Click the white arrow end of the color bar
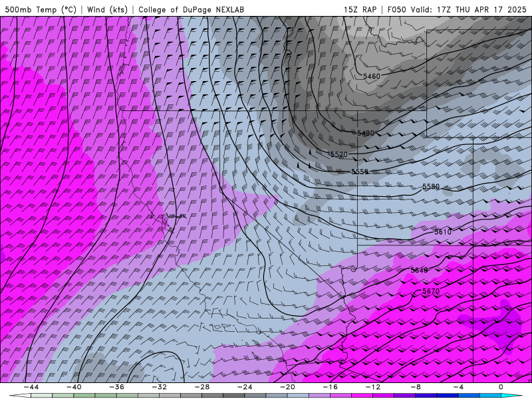Screen dimensions: 532x399 [x=20, y=396]
